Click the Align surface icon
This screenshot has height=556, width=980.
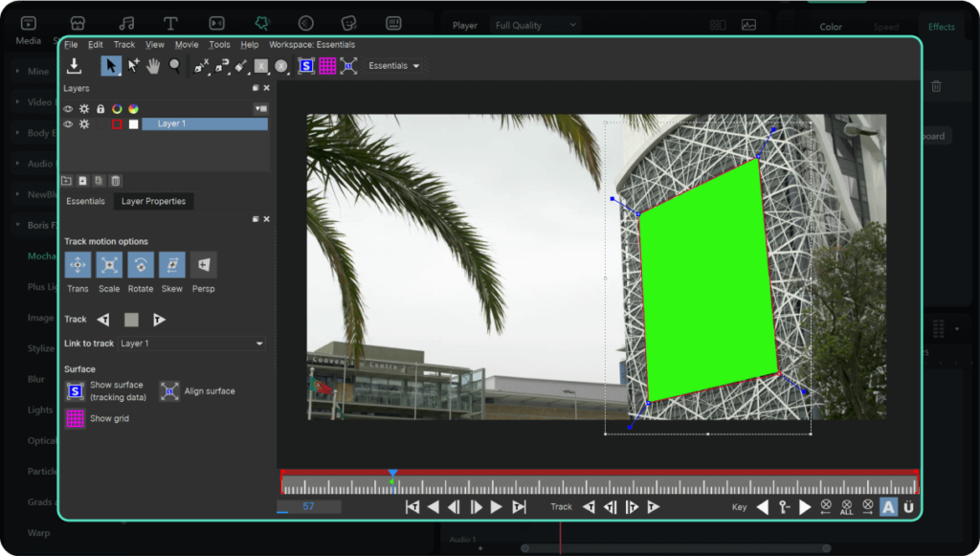[169, 391]
